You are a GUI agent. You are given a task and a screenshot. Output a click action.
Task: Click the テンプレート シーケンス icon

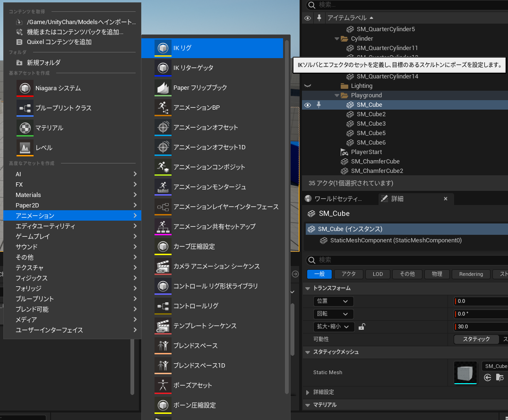[163, 326]
